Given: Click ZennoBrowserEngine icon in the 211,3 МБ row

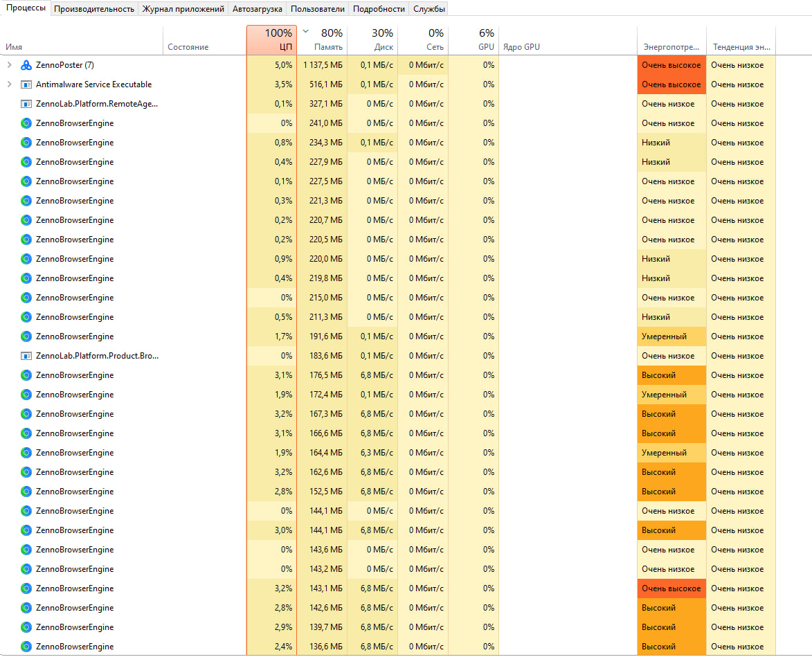Looking at the screenshot, I should pos(26,317).
